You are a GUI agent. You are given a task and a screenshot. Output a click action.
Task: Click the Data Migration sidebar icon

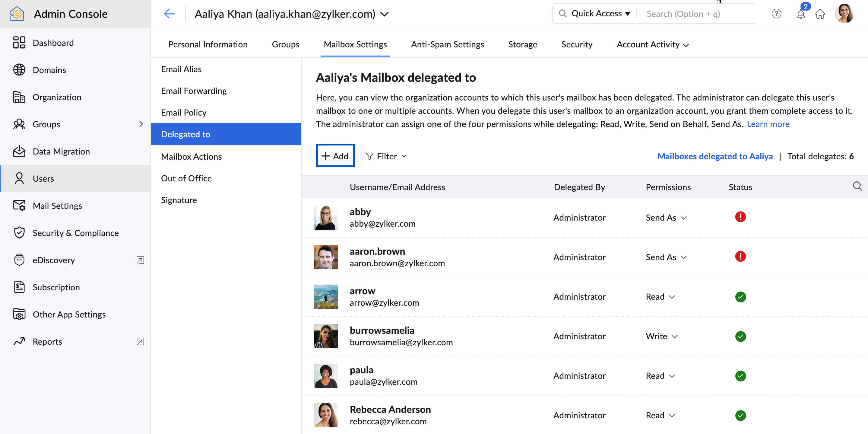tap(19, 151)
